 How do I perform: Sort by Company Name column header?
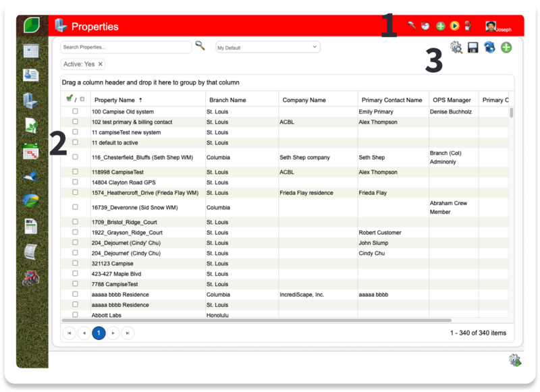304,100
